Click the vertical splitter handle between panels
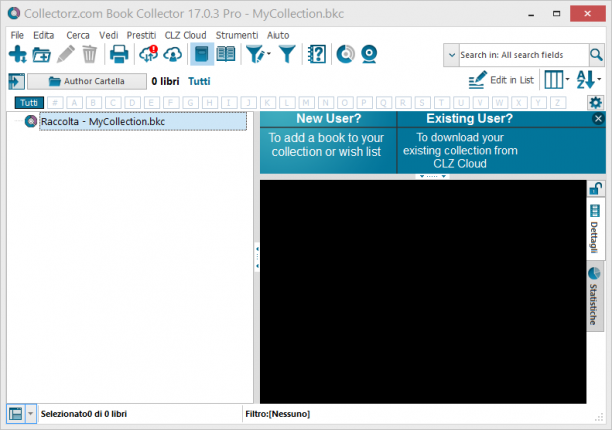 tap(257, 257)
